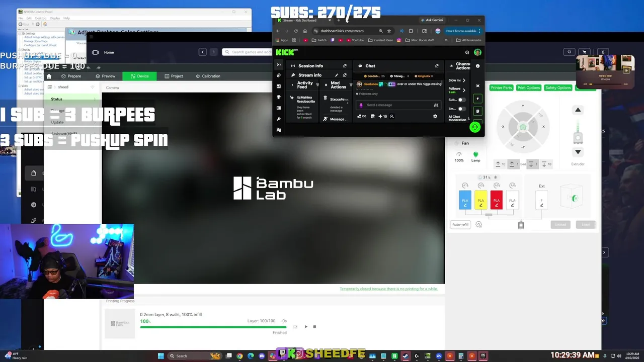Open Chrome extensions puzzle icon

[411, 31]
